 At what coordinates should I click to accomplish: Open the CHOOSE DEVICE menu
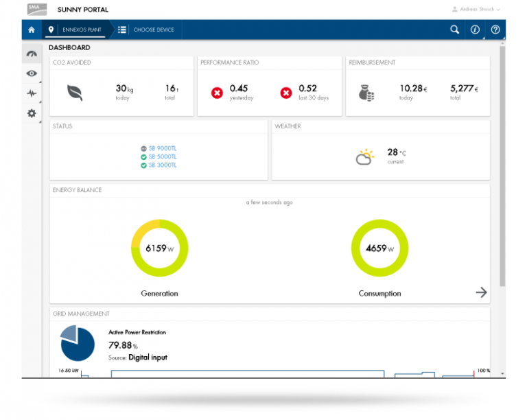pos(154,30)
